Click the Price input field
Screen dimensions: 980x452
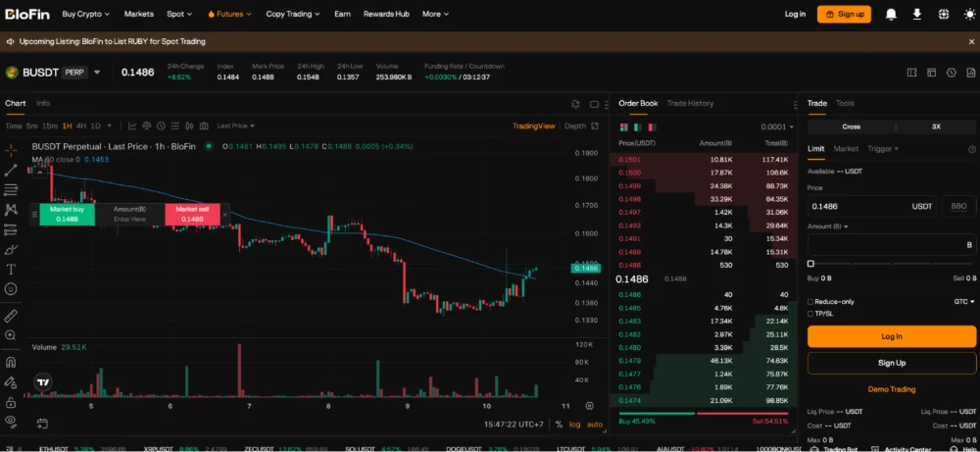(x=857, y=207)
